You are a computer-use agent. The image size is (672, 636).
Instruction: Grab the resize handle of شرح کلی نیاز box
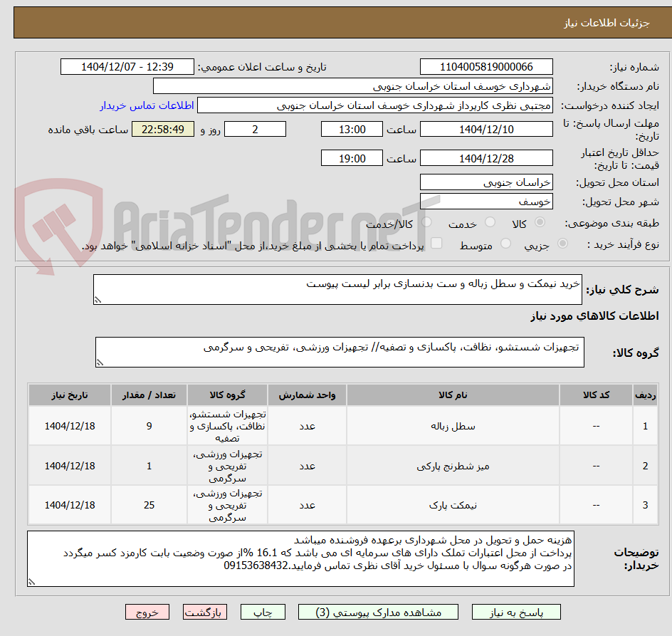tap(98, 301)
